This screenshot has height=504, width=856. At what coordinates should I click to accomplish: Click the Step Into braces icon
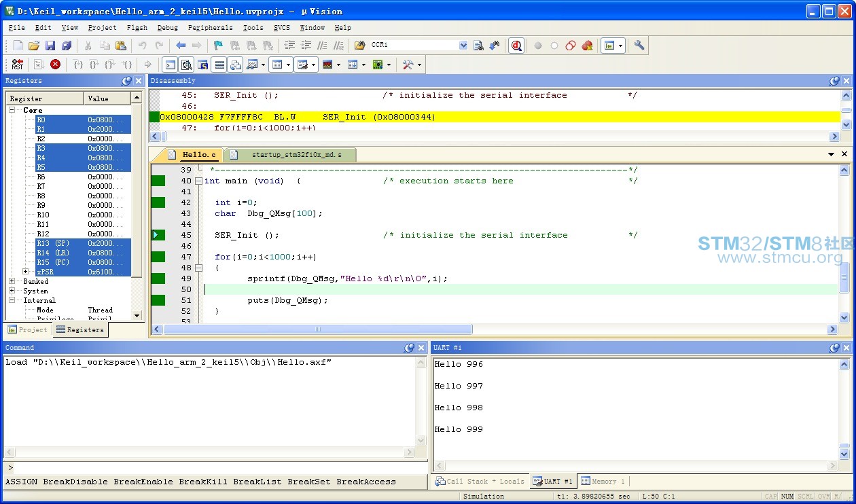pos(78,65)
